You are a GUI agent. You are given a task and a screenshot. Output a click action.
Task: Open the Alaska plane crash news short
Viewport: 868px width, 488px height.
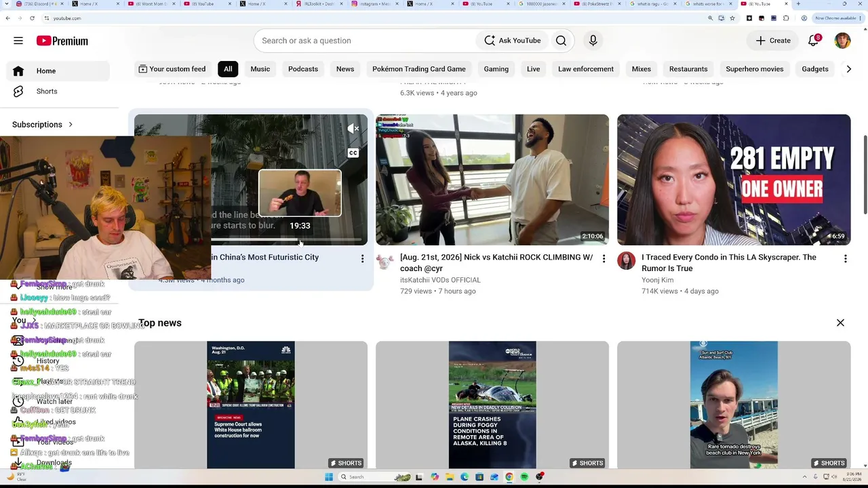492,405
